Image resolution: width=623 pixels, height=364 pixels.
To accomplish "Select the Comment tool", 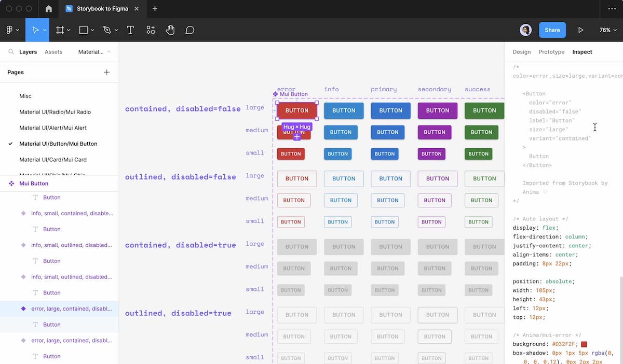I will click(190, 30).
